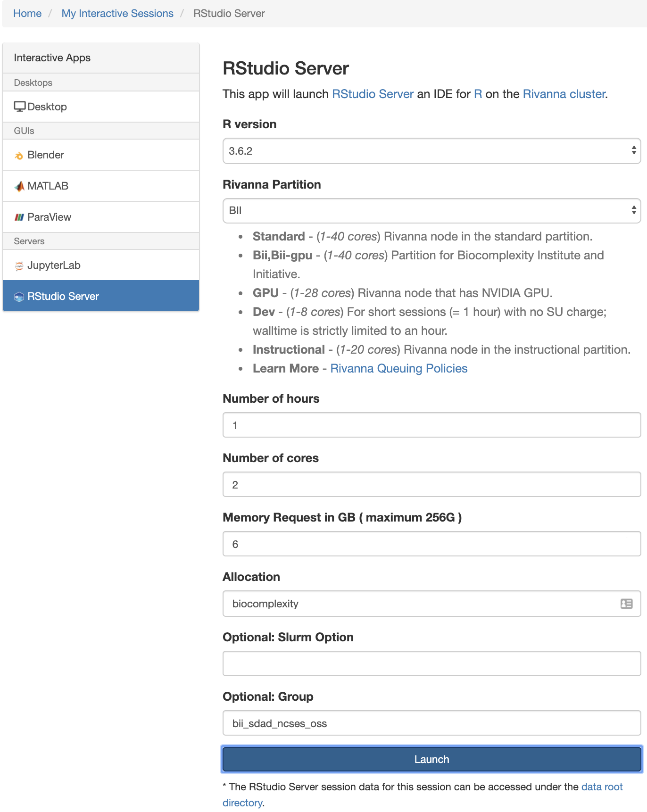Focus the Number of hours field
This screenshot has width=647, height=812.
click(431, 425)
